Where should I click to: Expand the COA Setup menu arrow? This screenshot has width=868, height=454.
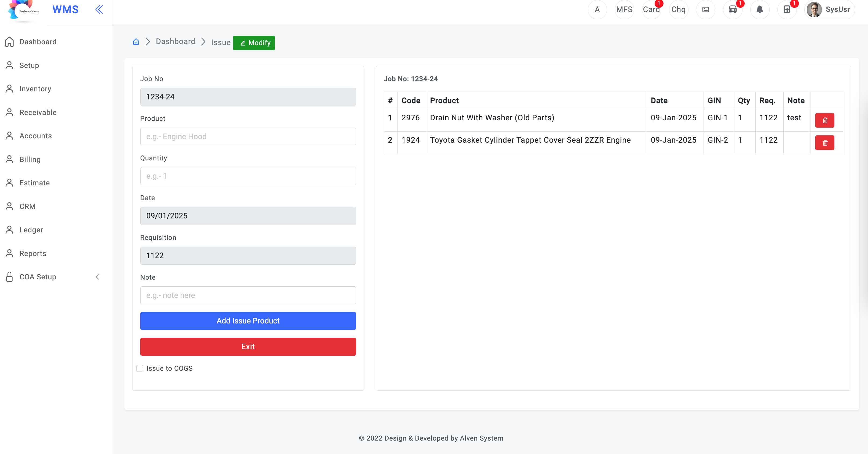pos(98,277)
